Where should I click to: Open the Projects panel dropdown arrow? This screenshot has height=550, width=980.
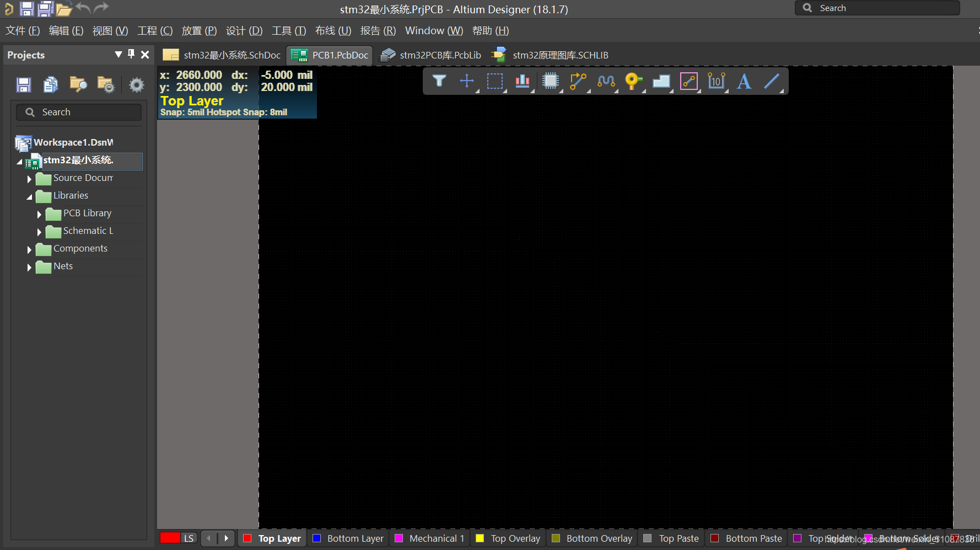[x=118, y=54]
